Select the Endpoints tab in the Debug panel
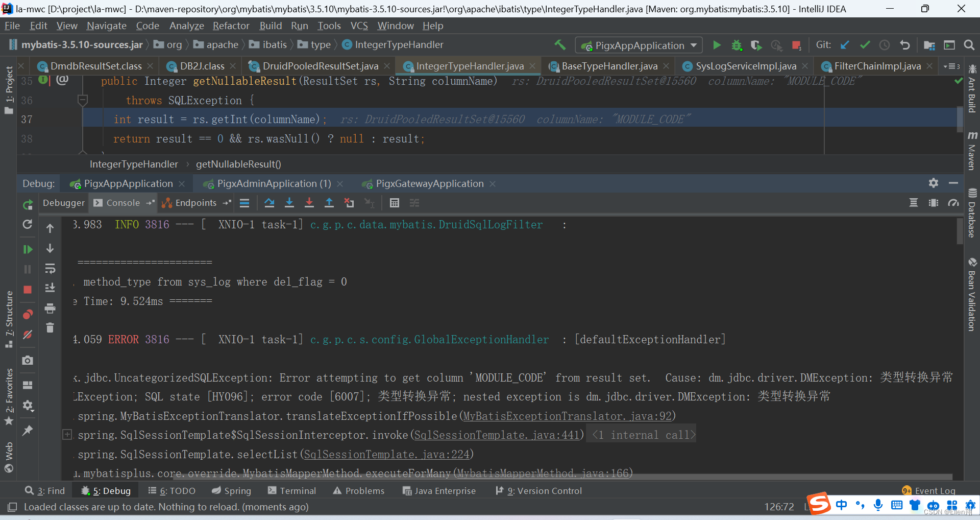Viewport: 980px width, 520px height. point(196,203)
